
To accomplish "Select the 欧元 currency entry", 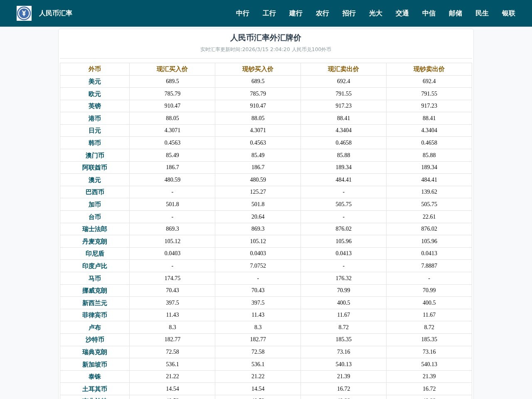I will point(94,94).
